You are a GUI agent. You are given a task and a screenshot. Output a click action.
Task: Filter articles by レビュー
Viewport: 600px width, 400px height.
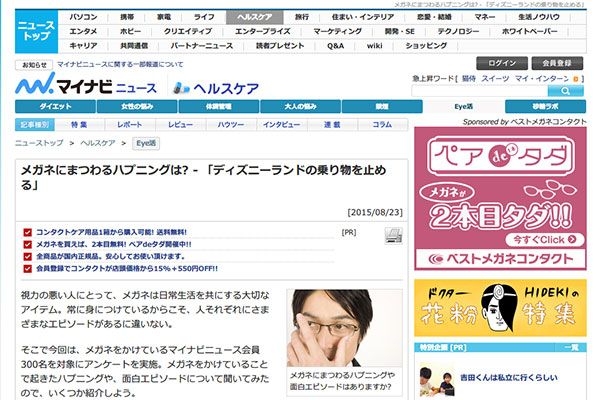180,124
